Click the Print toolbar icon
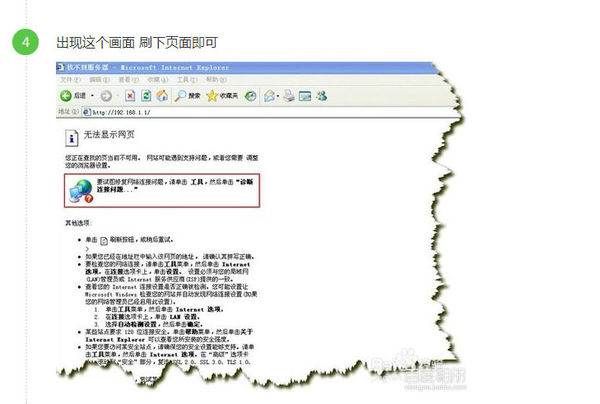The image size is (600, 404). click(x=289, y=96)
